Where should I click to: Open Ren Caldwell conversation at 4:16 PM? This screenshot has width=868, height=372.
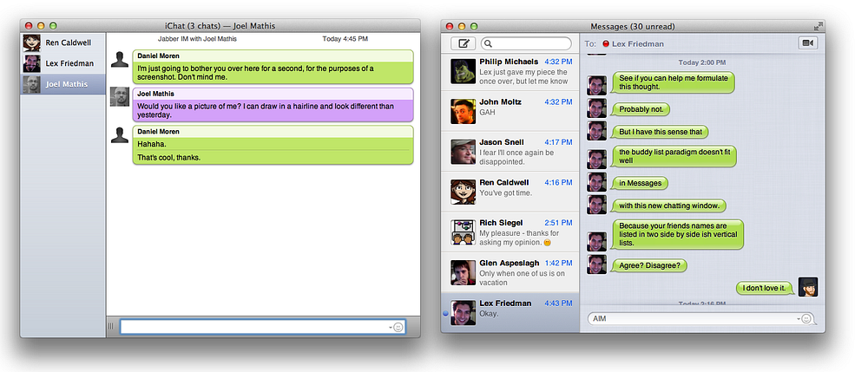(510, 192)
